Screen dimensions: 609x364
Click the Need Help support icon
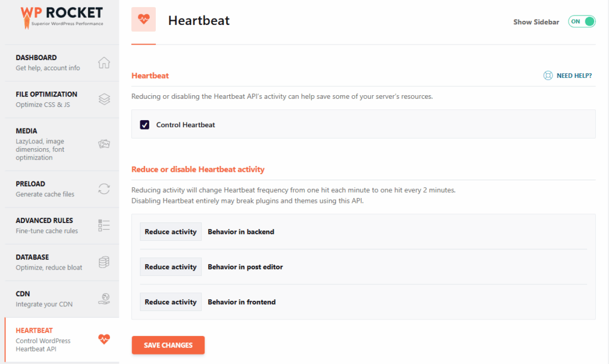click(x=548, y=75)
